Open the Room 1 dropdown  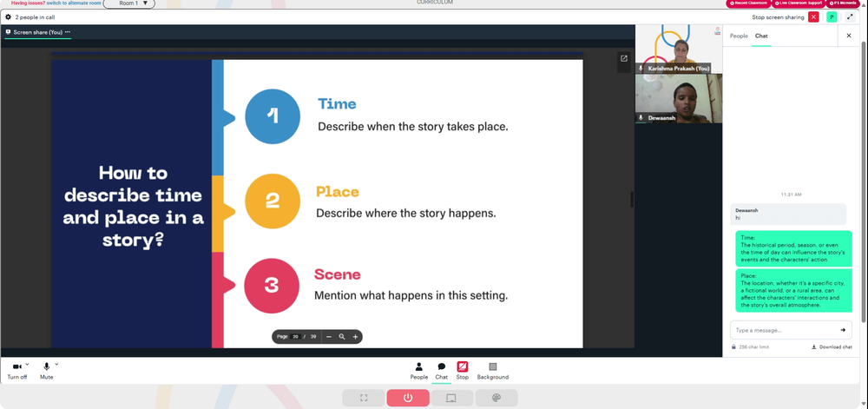pyautogui.click(x=129, y=3)
